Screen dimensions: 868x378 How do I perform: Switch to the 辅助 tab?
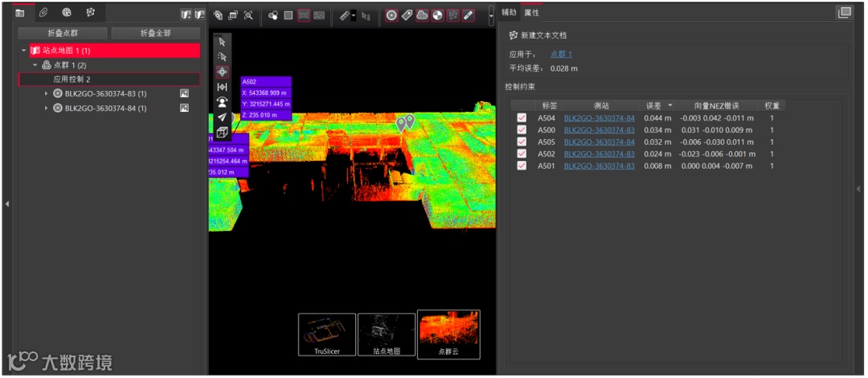(x=509, y=12)
